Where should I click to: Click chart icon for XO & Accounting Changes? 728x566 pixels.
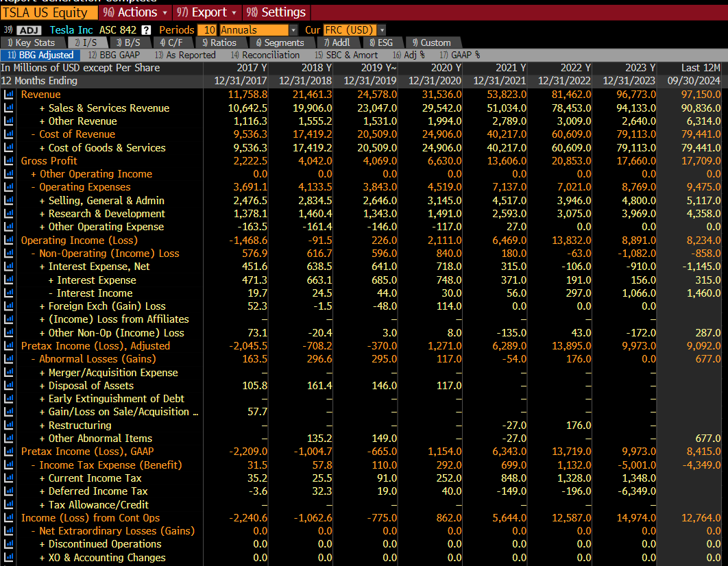(x=8, y=557)
